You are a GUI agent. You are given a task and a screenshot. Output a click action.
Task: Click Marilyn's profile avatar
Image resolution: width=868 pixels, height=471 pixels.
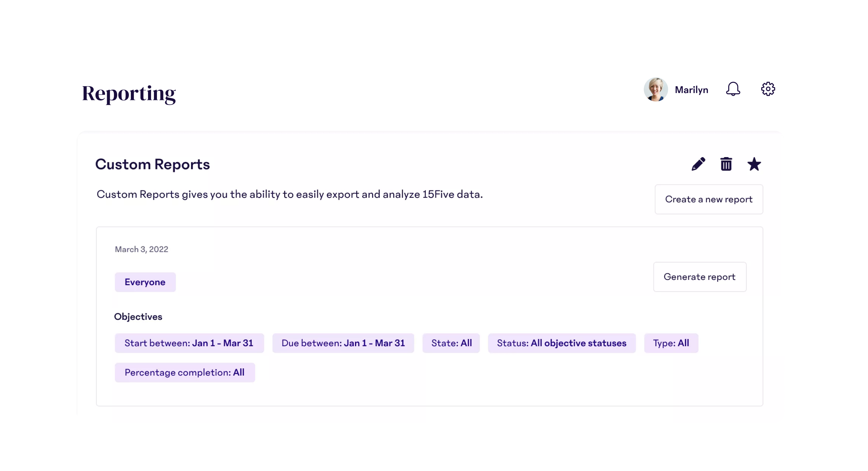[x=656, y=89]
